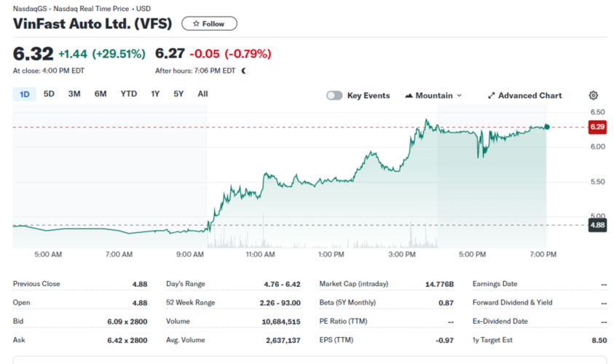The image size is (614, 364).
Task: Click the Earnings Date label
Action: 495,284
